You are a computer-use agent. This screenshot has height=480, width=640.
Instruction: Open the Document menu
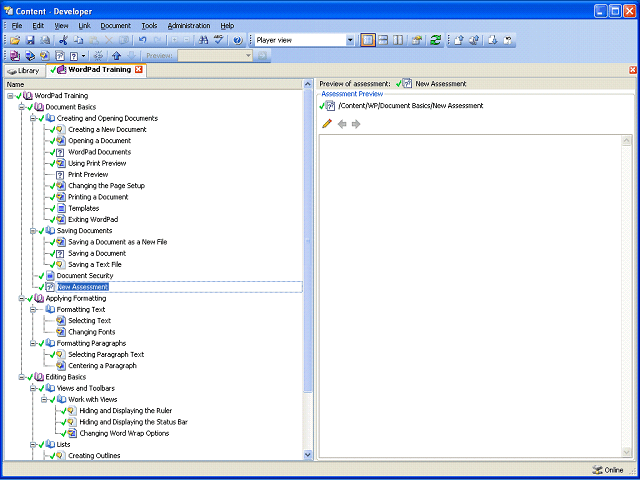(x=116, y=25)
